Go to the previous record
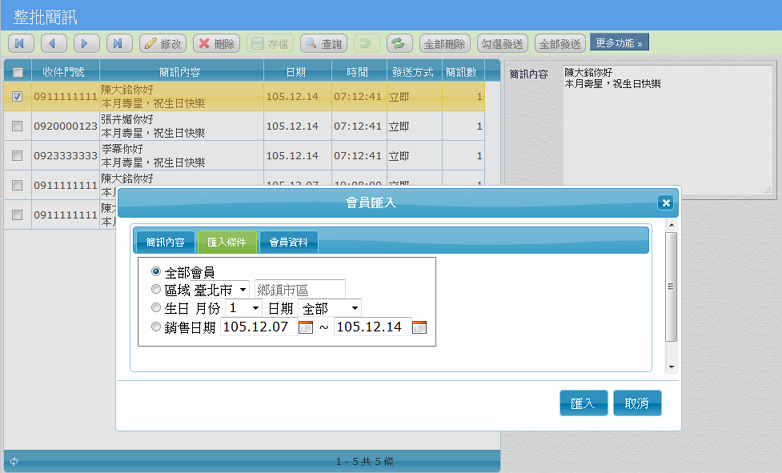Viewport: 782px width, 473px height. [x=54, y=43]
